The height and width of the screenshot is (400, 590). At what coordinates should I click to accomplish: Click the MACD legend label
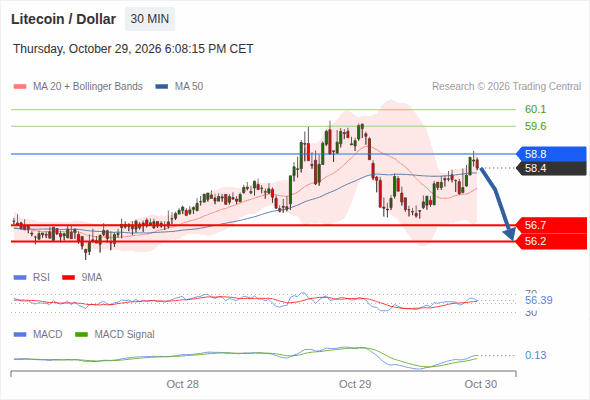pos(48,335)
